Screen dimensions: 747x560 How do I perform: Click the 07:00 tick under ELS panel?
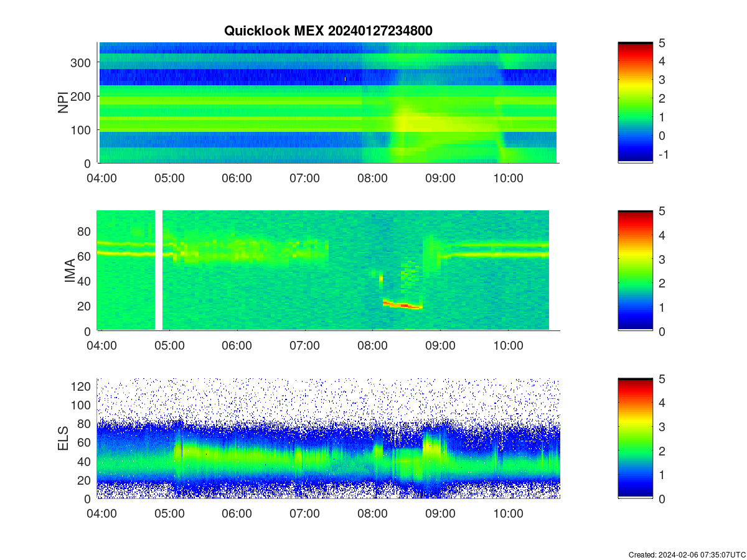(305, 513)
